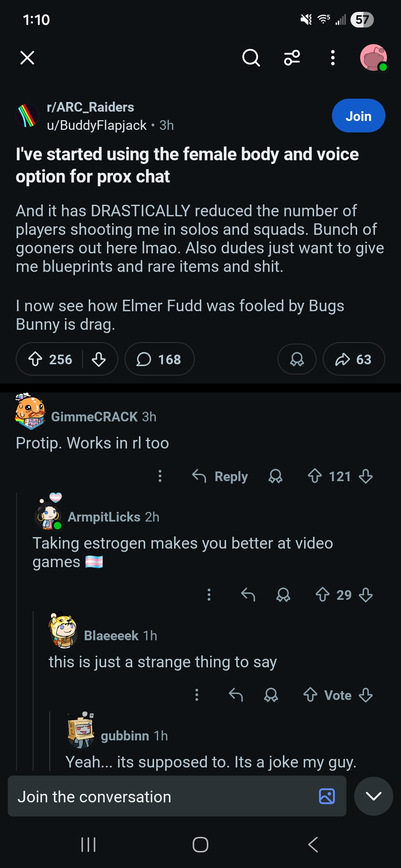401x868 pixels.
Task: Join the r/ARC_Raiders community
Action: (358, 116)
